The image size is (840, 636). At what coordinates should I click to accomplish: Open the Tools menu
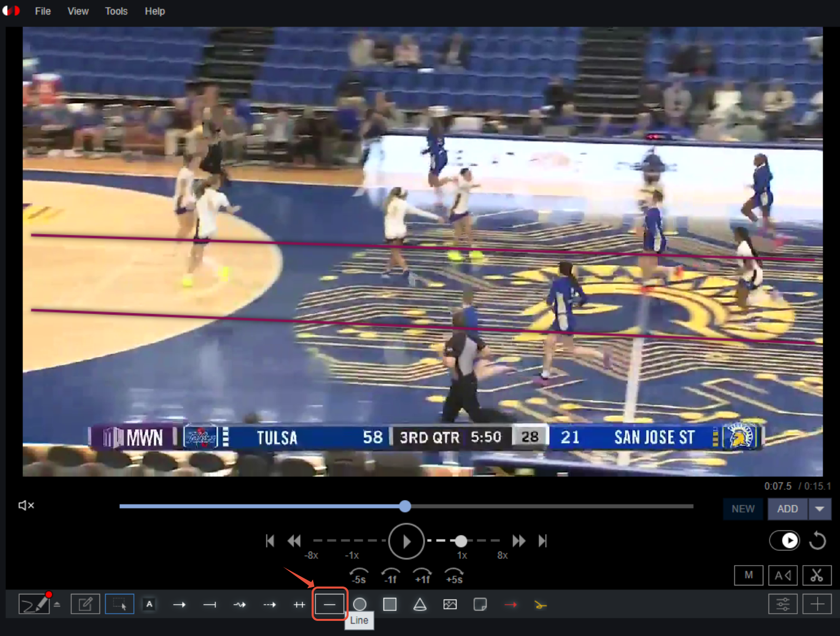[116, 11]
